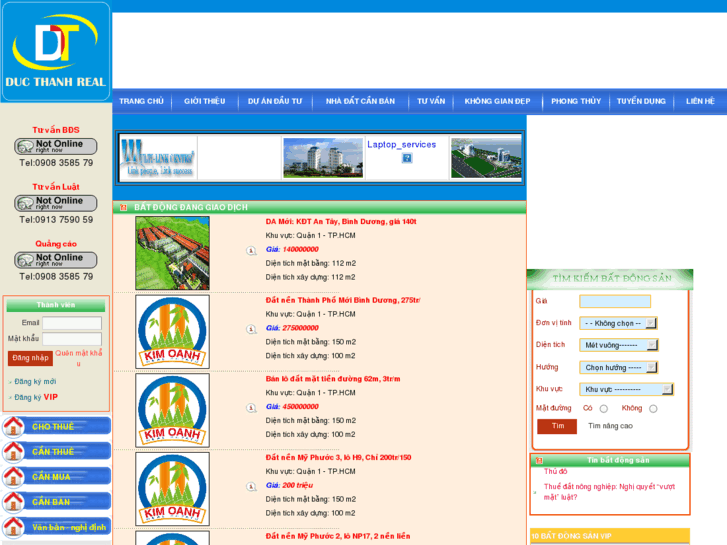Click info icon beside mặt tiền đường 62m listing
Screen dimensions: 727x545
coord(251,408)
